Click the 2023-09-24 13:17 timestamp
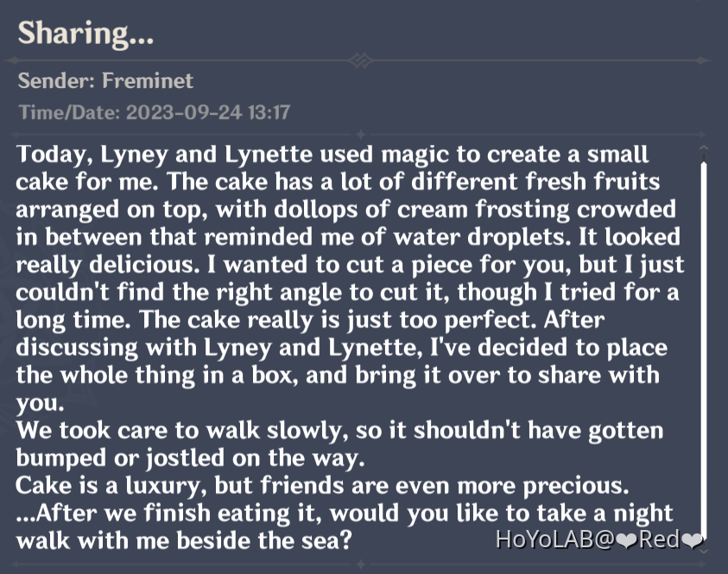 [208, 112]
